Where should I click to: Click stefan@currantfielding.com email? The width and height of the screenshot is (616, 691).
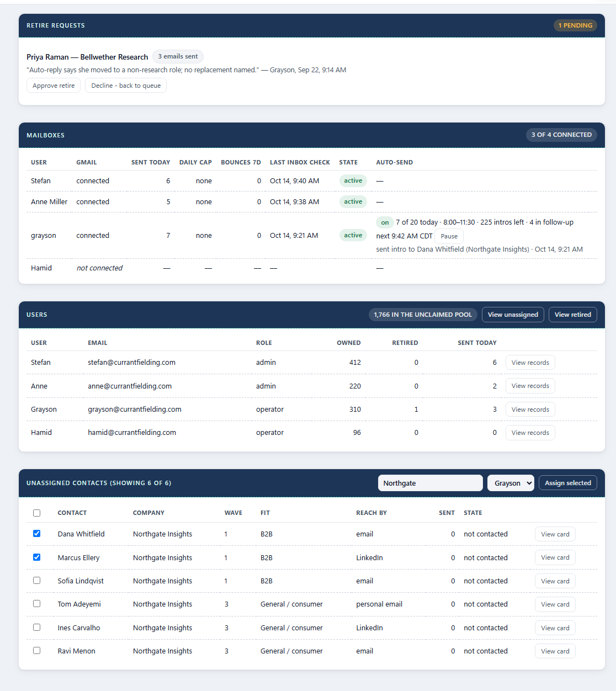coord(131,363)
